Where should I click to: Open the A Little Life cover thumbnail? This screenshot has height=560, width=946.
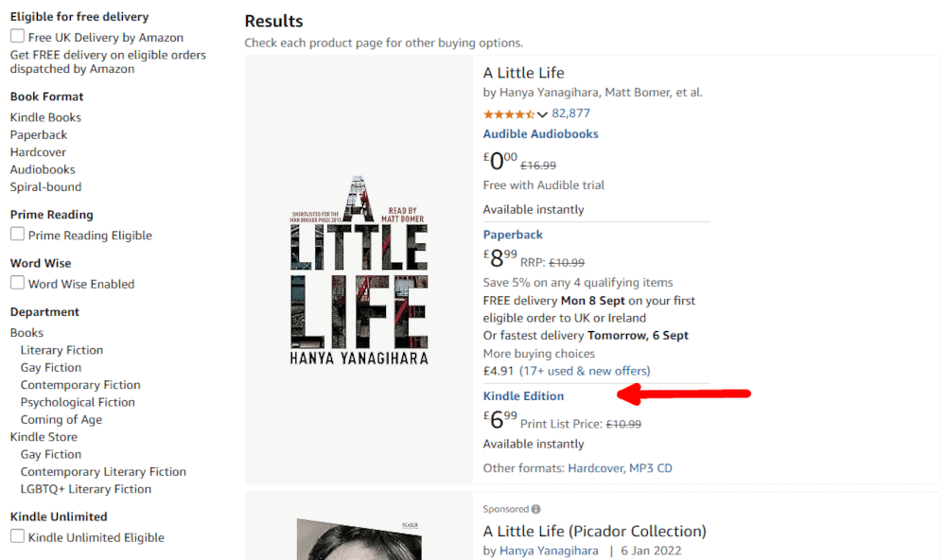(359, 271)
